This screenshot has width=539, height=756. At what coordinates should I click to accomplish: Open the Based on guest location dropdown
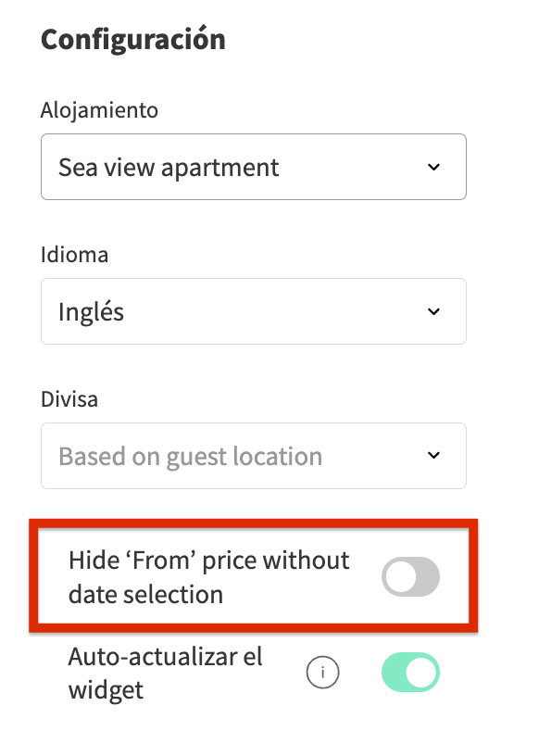coord(254,456)
